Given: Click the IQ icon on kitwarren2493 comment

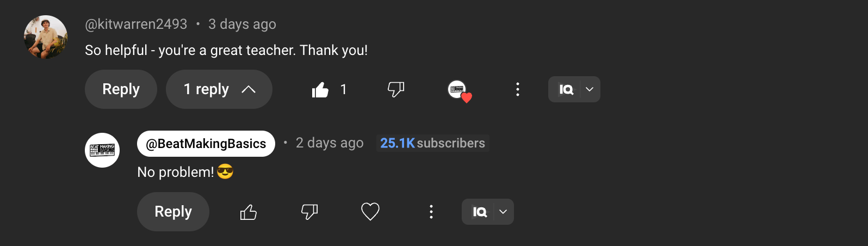Looking at the screenshot, I should pyautogui.click(x=566, y=89).
